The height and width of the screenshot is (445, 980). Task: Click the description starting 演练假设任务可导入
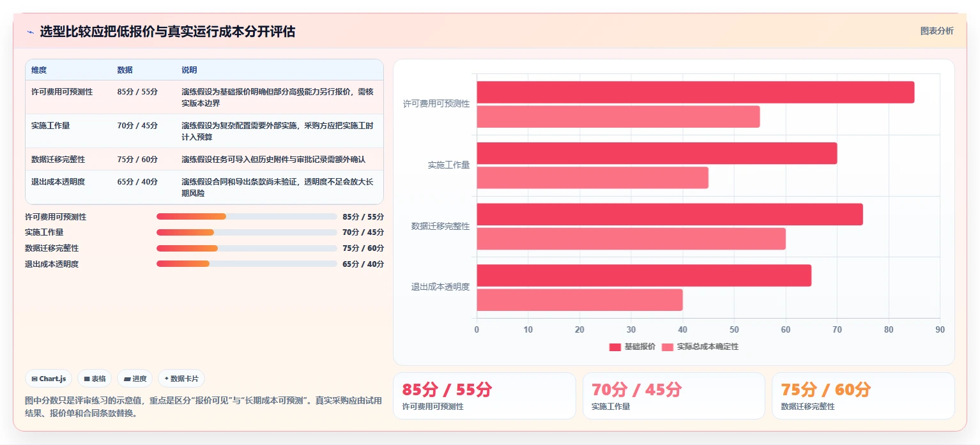[x=273, y=160]
